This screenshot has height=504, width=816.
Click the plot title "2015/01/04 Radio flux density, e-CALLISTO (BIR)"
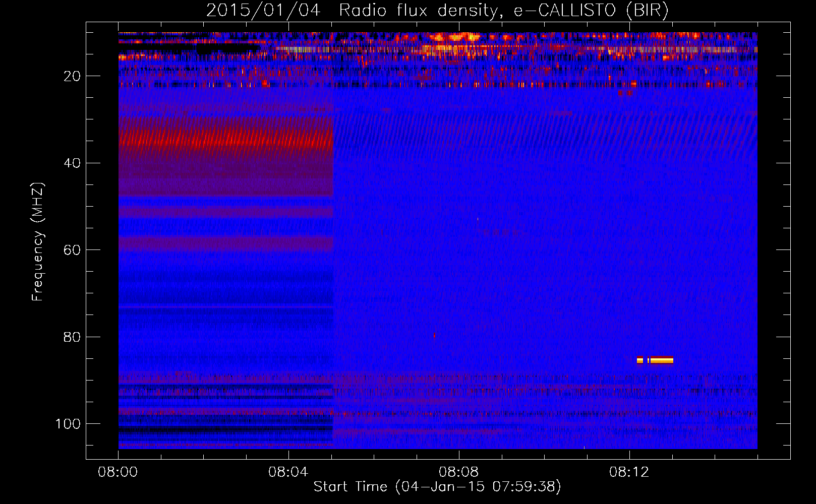click(437, 10)
